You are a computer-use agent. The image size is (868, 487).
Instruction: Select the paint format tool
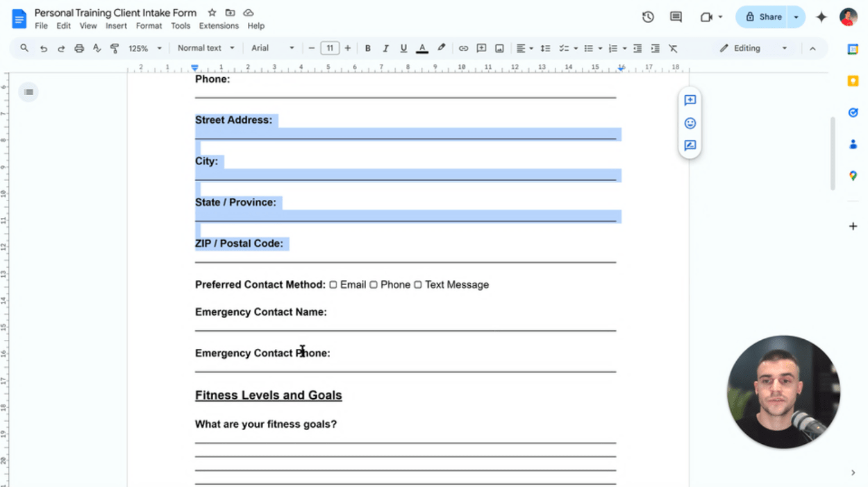[x=115, y=48]
